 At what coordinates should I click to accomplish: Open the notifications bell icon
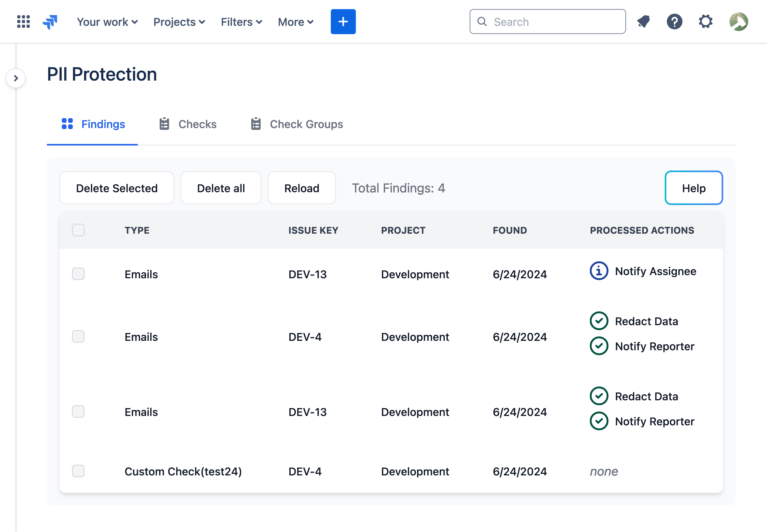coord(643,22)
